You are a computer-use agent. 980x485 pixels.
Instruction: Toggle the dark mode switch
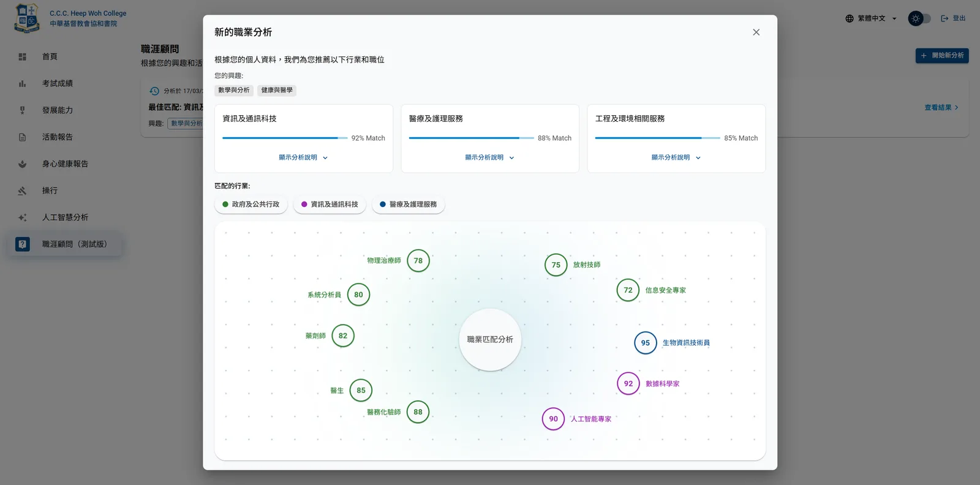[919, 18]
